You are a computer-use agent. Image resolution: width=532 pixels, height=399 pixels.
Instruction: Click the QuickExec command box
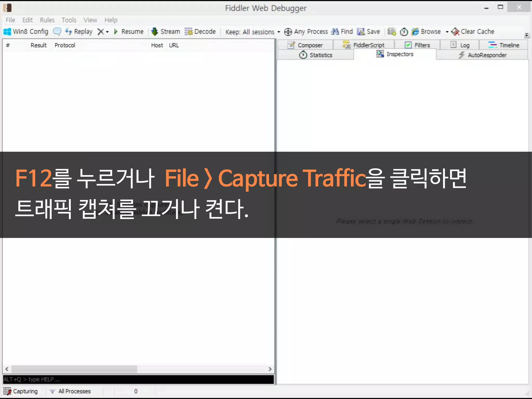point(138,379)
